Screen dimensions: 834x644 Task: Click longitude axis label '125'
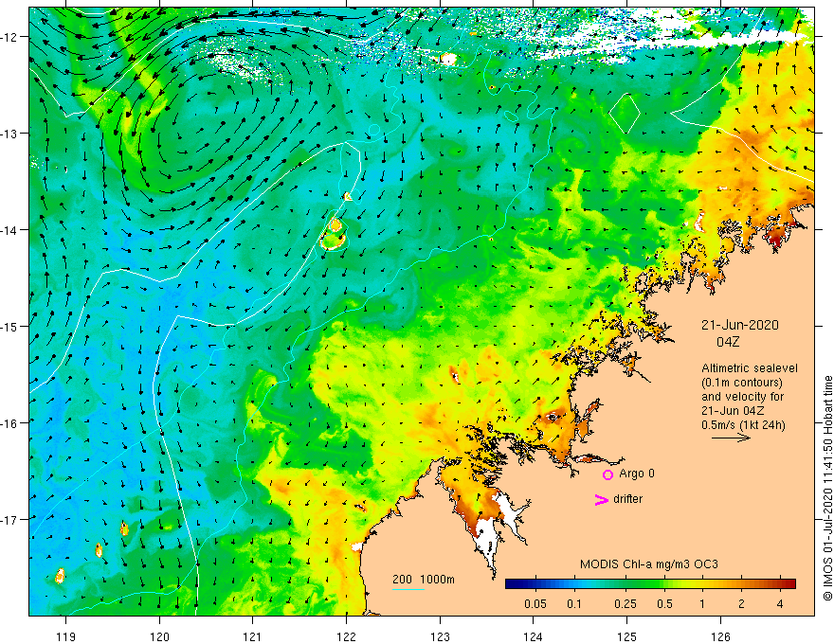click(x=626, y=636)
